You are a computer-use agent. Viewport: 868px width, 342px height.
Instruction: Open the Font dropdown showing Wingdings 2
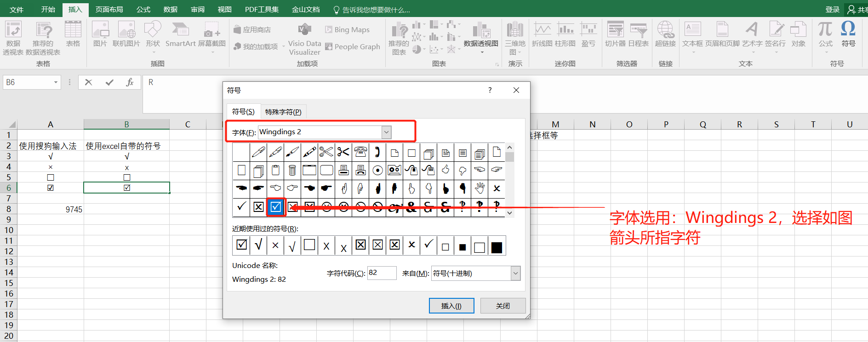pos(387,132)
